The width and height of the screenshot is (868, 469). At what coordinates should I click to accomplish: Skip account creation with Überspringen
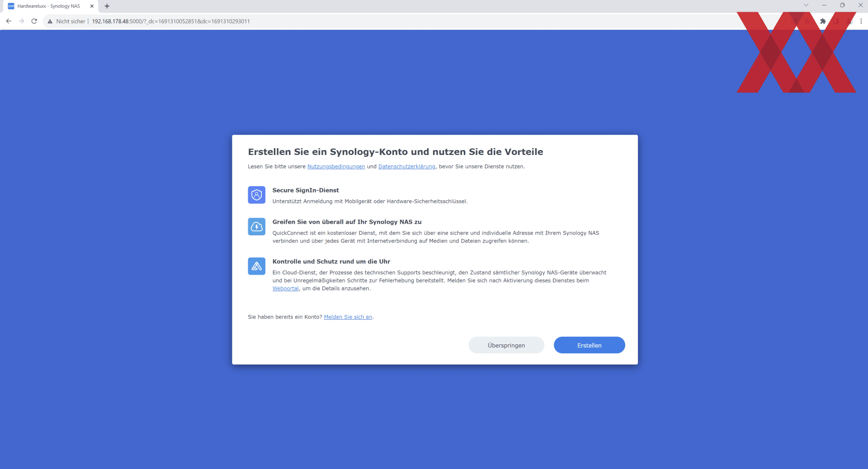point(506,345)
